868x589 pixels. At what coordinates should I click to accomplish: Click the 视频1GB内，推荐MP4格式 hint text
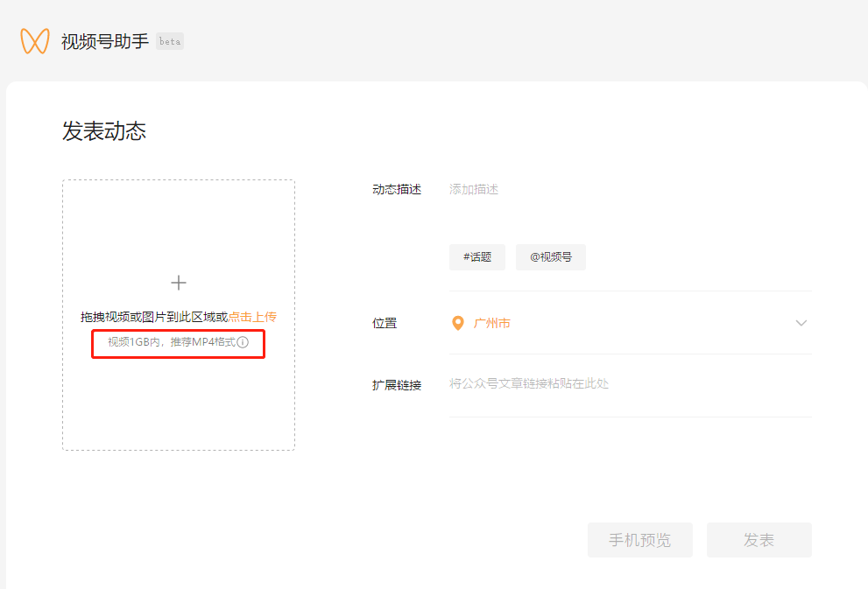pos(172,342)
